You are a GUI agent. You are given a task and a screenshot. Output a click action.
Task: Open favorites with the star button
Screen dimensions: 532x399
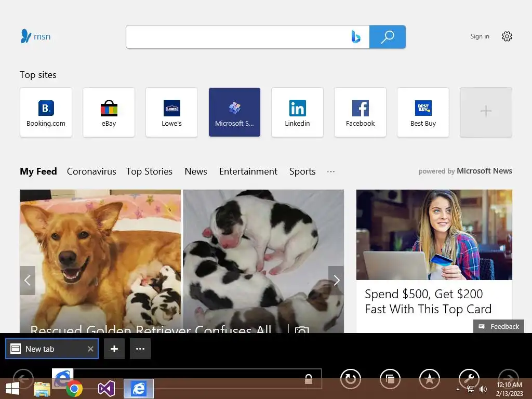430,378
